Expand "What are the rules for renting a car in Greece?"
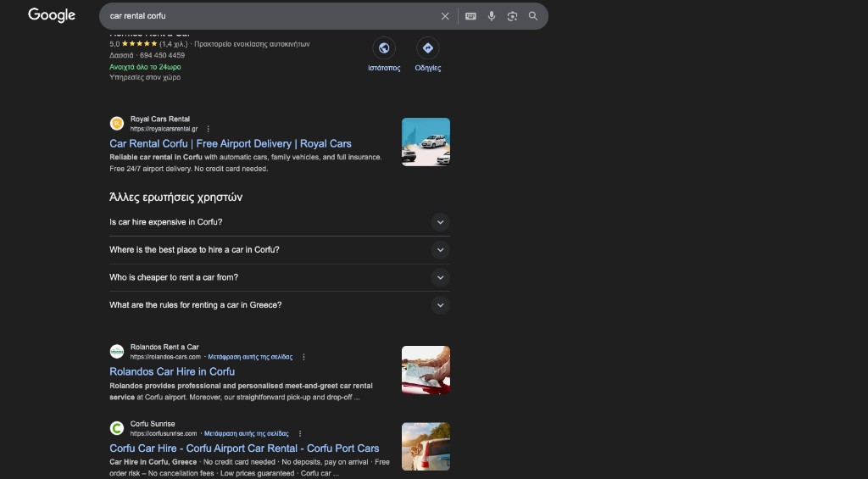Image resolution: width=868 pixels, height=479 pixels. (x=439, y=305)
